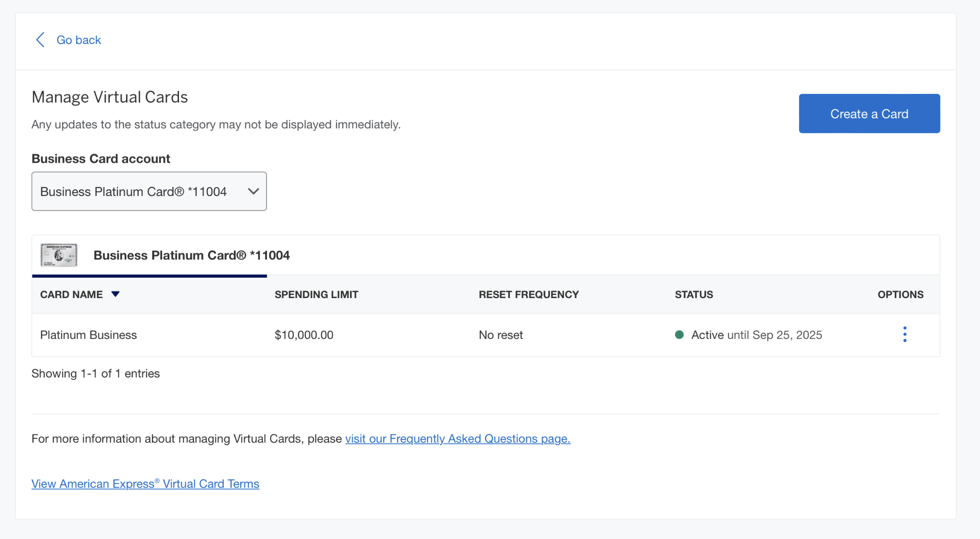Open the three-dot options menu for Platinum Business

tap(905, 335)
